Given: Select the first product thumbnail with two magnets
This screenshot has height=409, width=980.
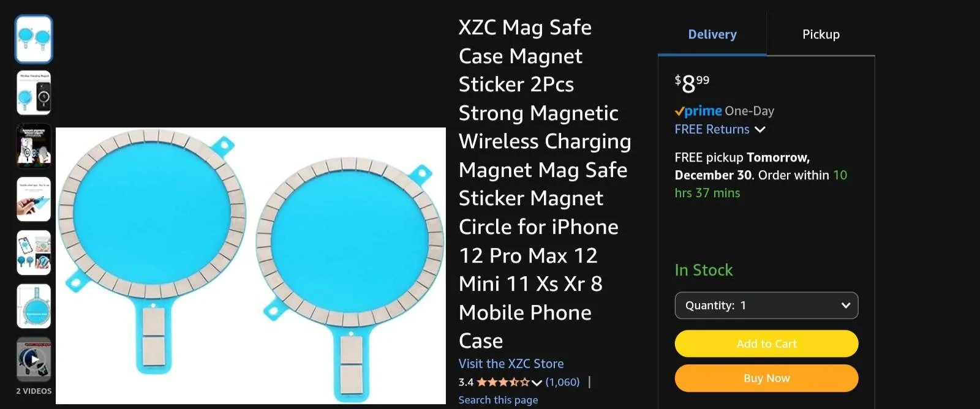Looking at the screenshot, I should click(33, 38).
